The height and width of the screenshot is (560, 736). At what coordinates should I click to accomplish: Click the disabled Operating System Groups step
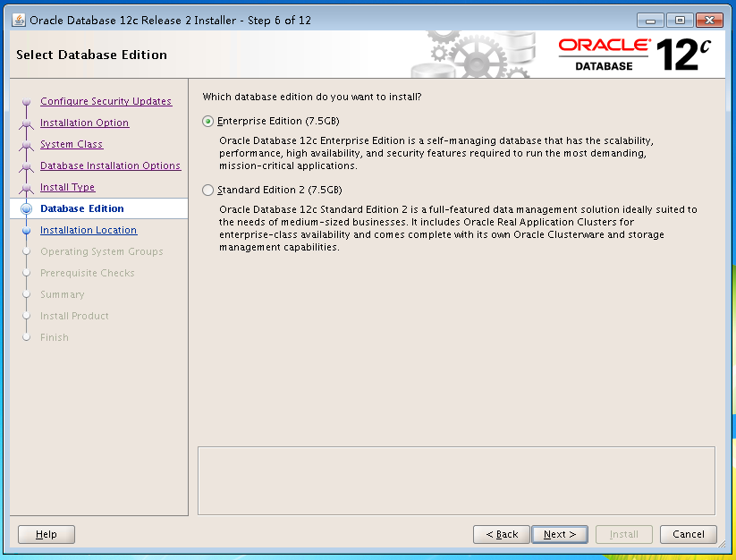[101, 251]
